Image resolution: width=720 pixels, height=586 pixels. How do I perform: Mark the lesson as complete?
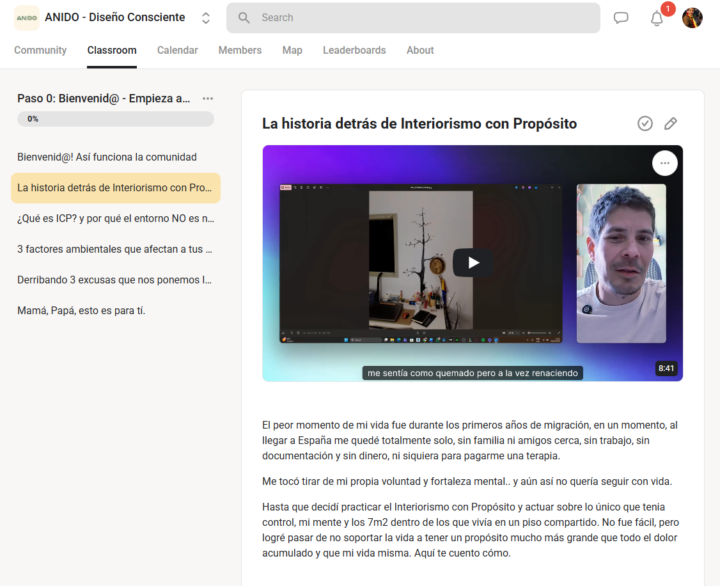[645, 124]
